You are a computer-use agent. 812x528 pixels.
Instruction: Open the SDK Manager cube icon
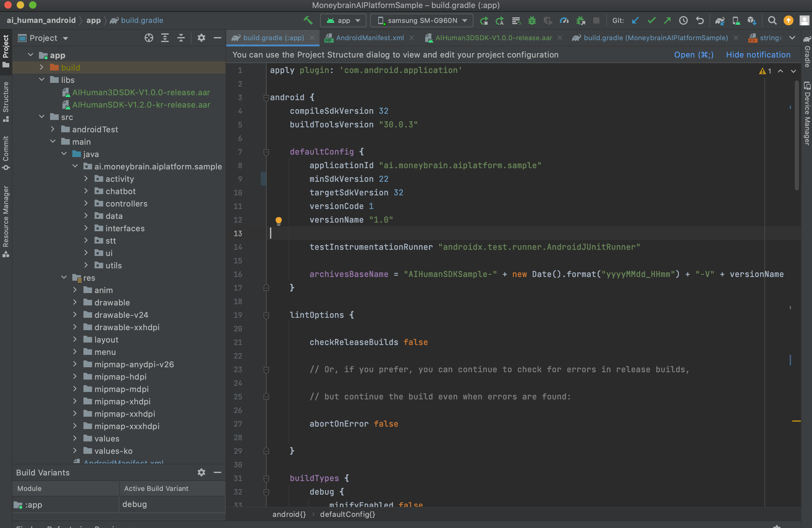(x=752, y=20)
